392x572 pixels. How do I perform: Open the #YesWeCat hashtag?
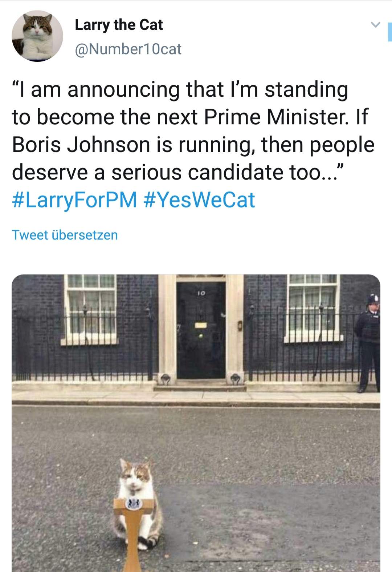coord(199,200)
